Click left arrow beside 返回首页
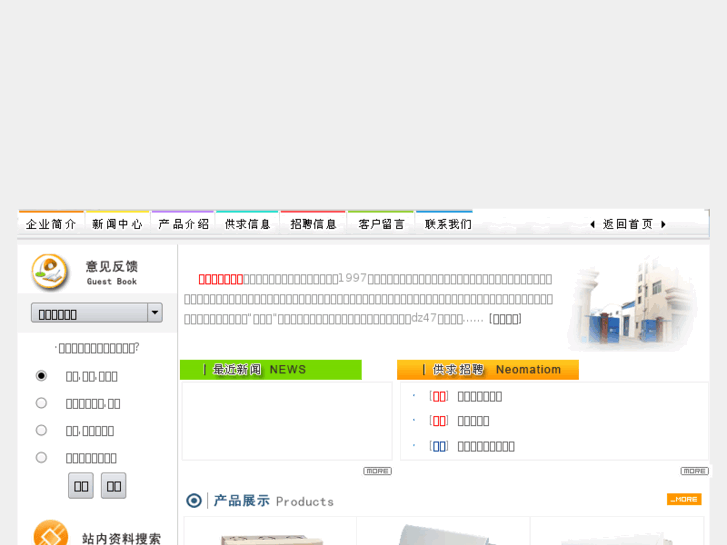This screenshot has width=727, height=545. tap(593, 224)
